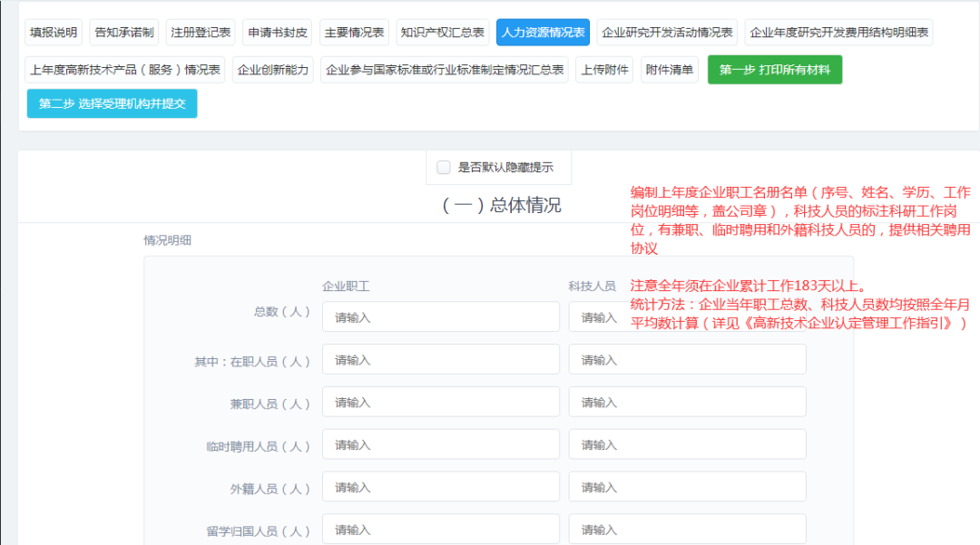Toggle 是否默认隐藏提示 checkbox
This screenshot has height=545, width=980.
[x=444, y=167]
